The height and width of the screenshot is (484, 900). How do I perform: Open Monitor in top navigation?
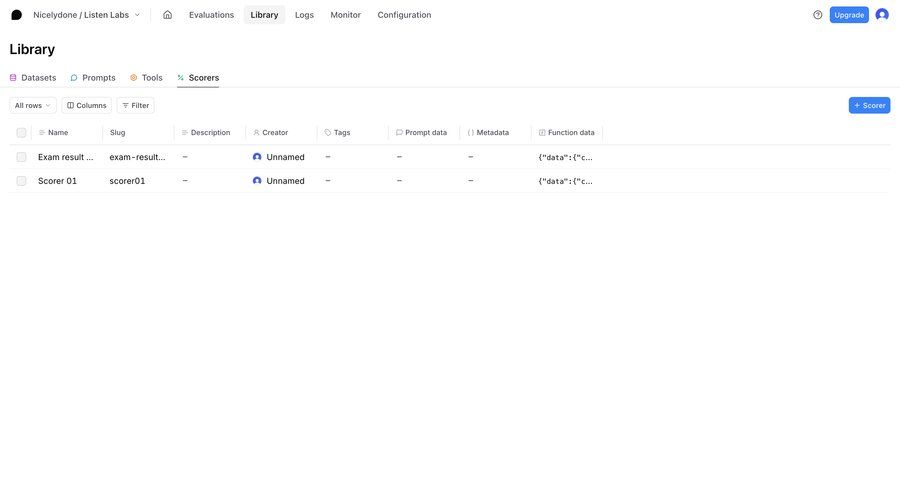pyautogui.click(x=346, y=15)
